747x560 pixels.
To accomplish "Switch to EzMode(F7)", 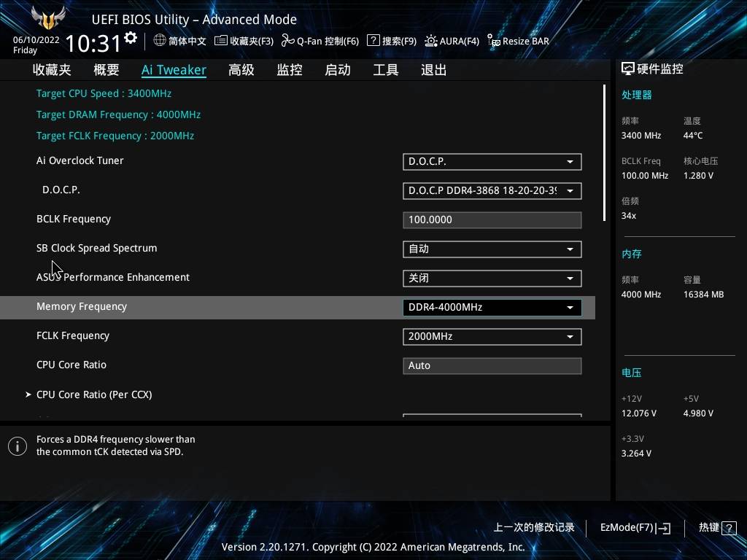I will pyautogui.click(x=635, y=528).
